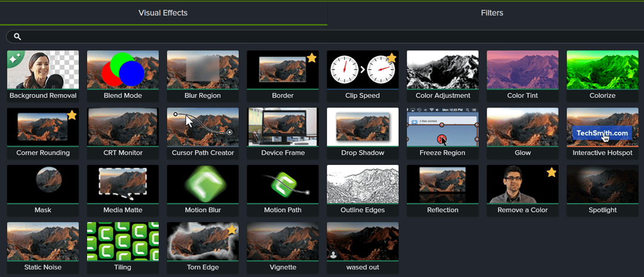Viewport: 644px width, 277px height.
Task: Click the Color Adjustment label
Action: click(442, 96)
